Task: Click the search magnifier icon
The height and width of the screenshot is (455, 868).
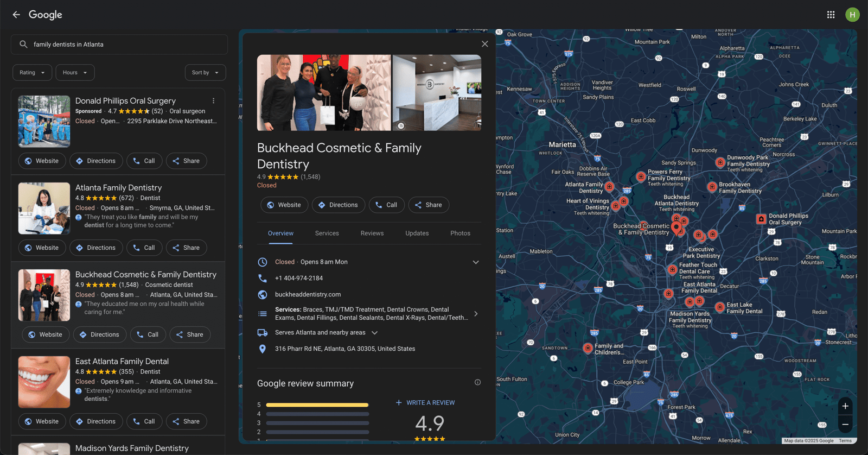Action: click(23, 45)
